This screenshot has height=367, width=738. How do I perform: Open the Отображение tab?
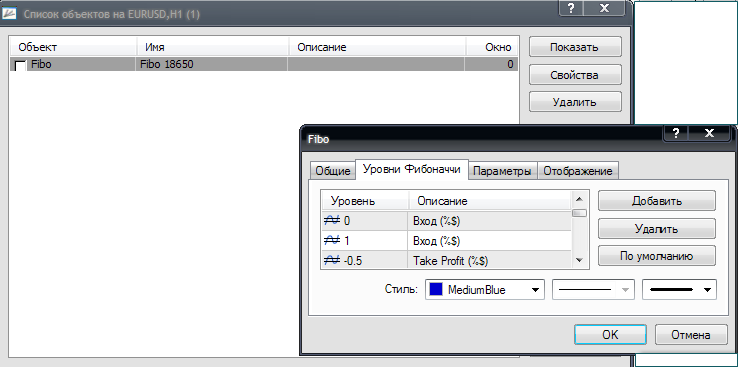tap(578, 171)
